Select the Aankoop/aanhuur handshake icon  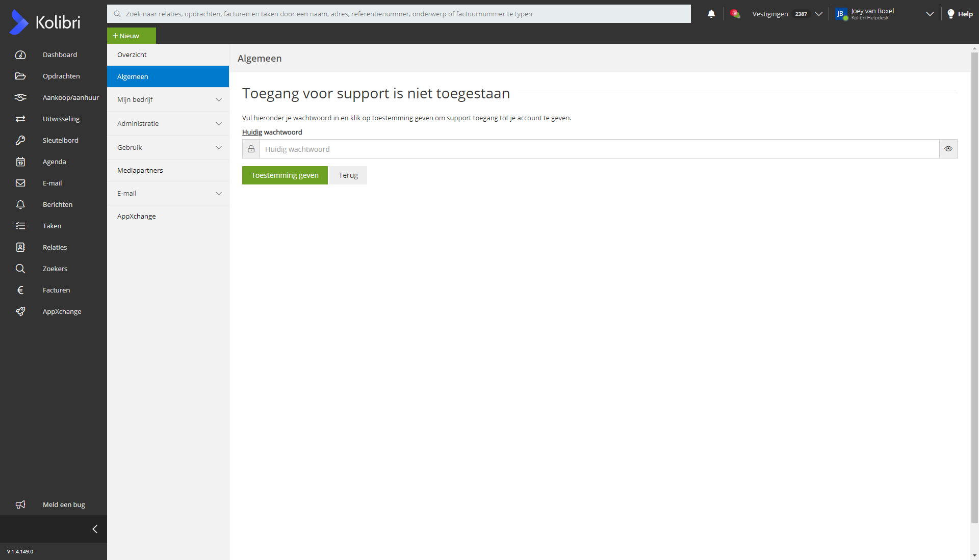(20, 97)
